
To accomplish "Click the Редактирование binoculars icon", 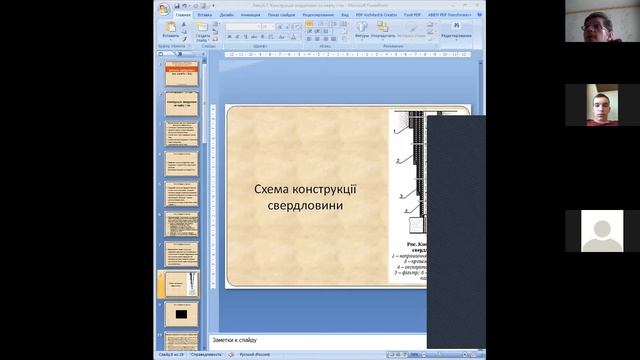I will 456,26.
